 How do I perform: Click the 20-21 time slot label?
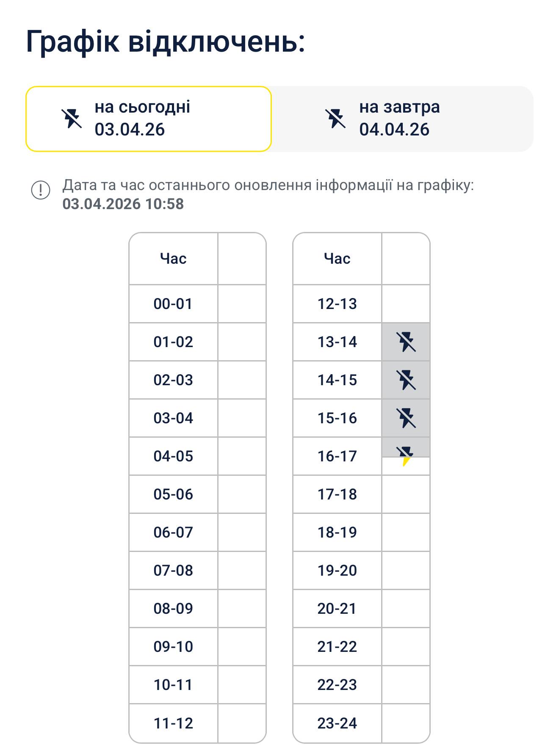click(337, 608)
